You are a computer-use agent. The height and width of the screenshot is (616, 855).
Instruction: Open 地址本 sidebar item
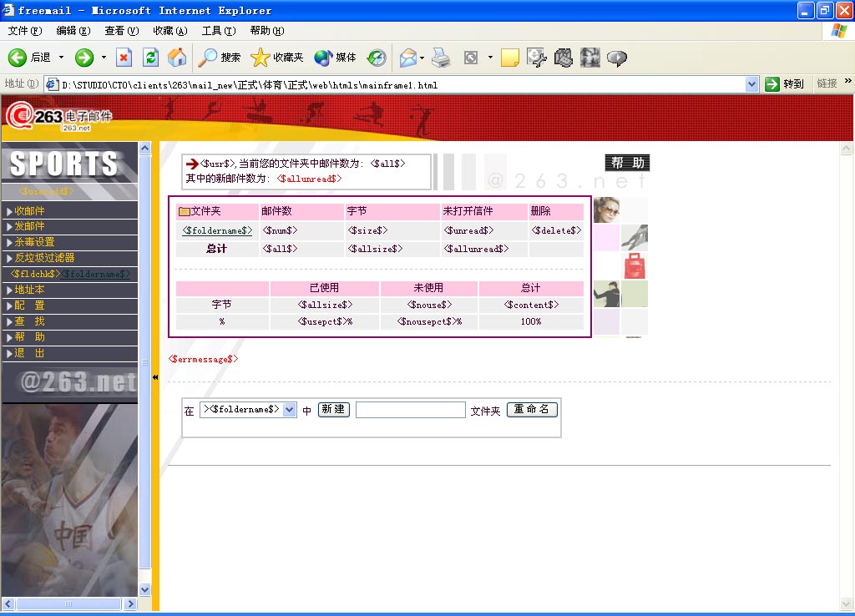(29, 290)
